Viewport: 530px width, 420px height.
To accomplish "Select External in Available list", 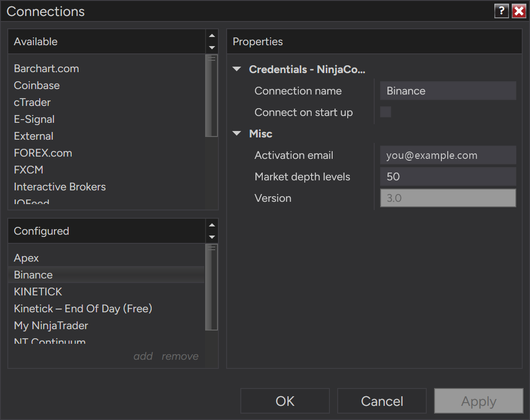I will (106, 136).
